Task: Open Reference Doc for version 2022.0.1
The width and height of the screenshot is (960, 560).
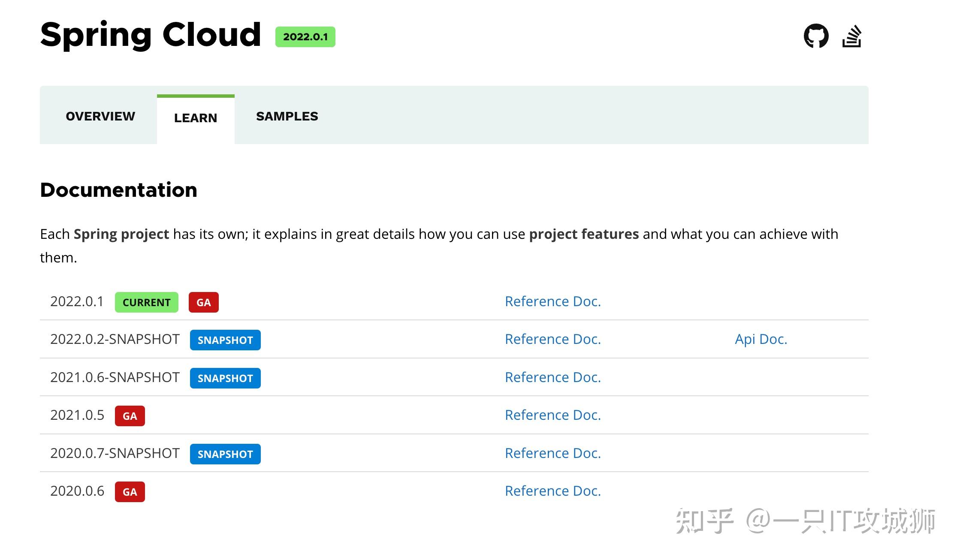Action: pos(553,301)
